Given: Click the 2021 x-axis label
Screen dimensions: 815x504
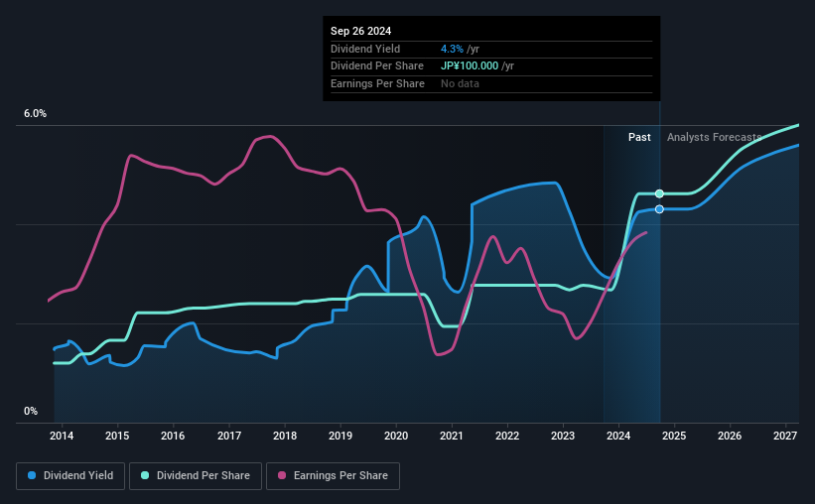Looking at the screenshot, I should point(451,436).
